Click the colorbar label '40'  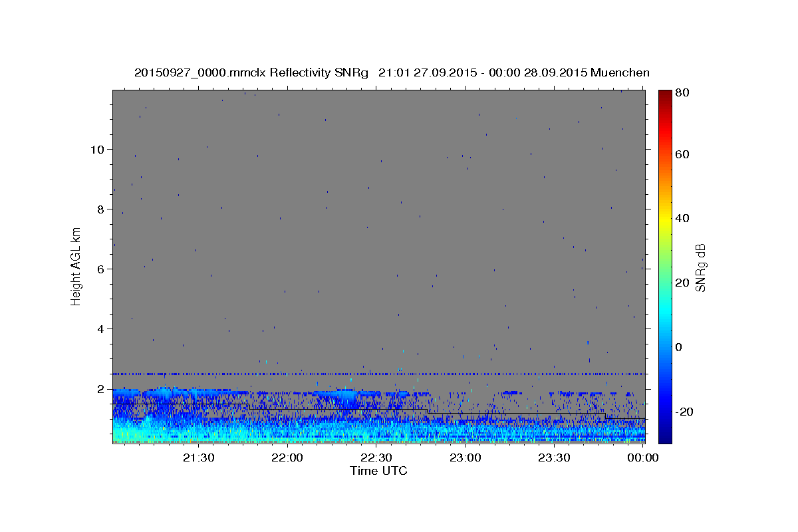coord(682,218)
